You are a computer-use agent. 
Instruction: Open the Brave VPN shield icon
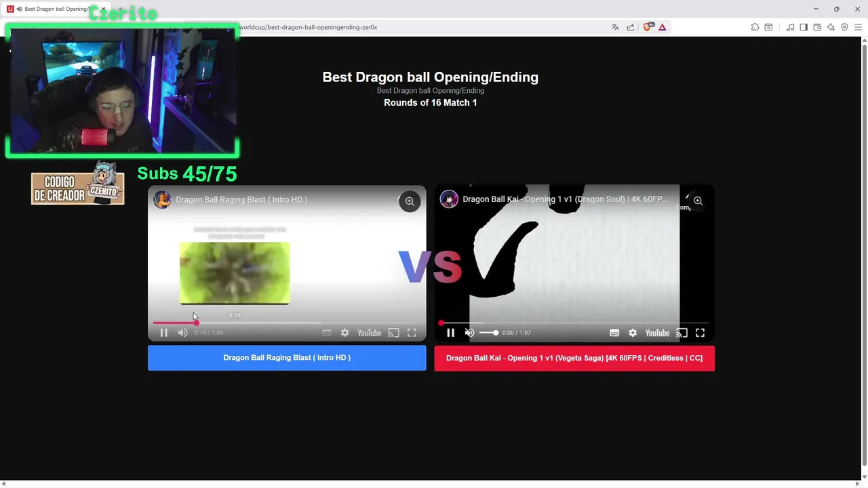click(x=844, y=27)
